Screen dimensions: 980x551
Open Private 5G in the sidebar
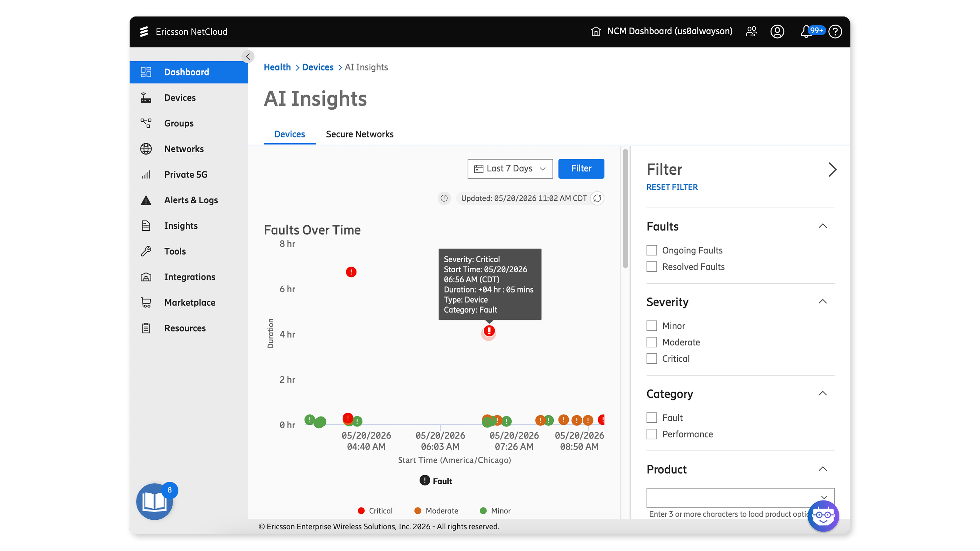(x=189, y=175)
